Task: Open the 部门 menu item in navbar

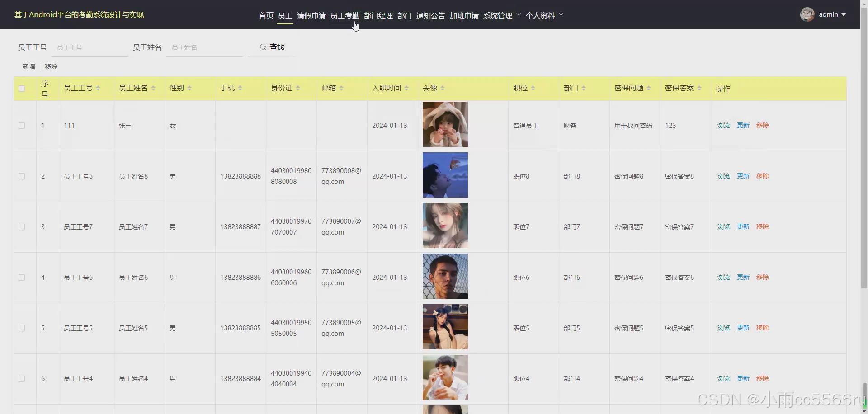Action: [x=405, y=15]
